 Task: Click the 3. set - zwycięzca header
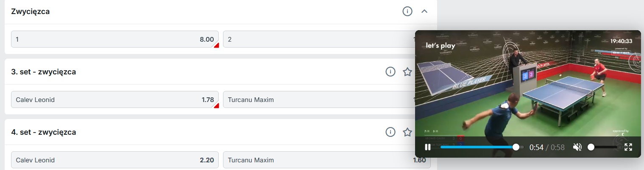click(44, 72)
